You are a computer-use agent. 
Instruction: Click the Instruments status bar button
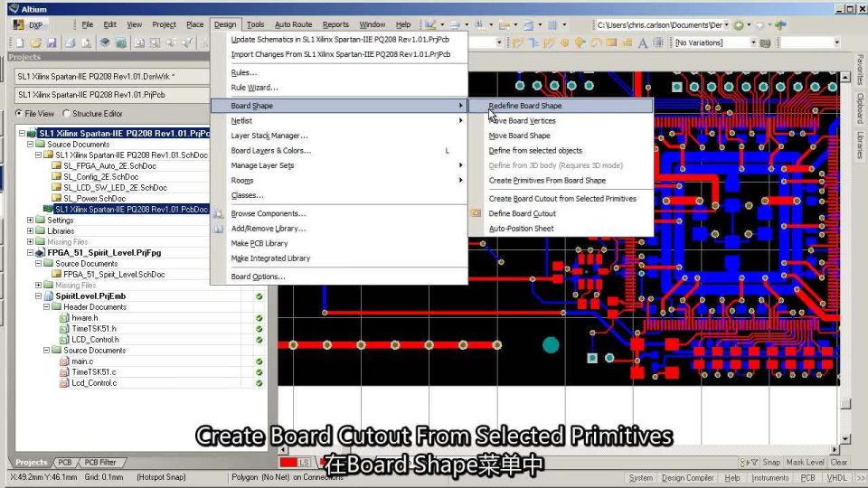pos(769,477)
